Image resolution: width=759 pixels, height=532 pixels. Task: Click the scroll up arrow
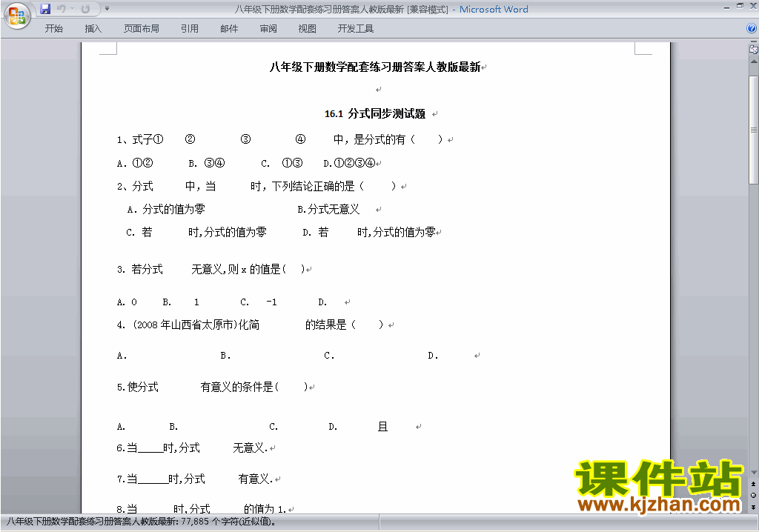tap(753, 61)
